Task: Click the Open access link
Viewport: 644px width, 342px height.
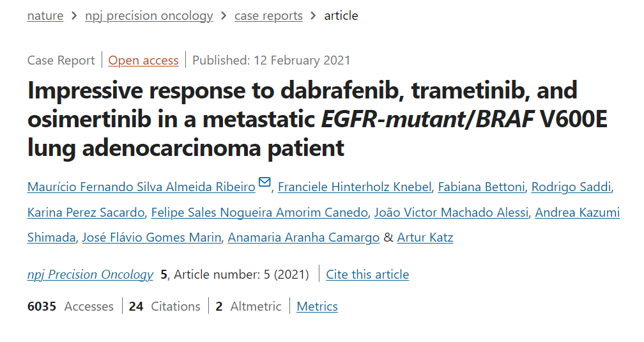Action: pos(143,61)
